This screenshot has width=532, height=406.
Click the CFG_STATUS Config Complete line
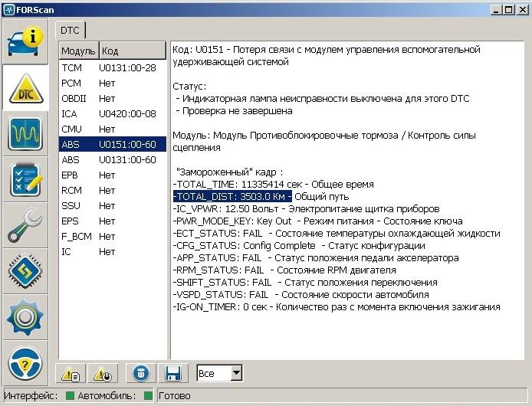[299, 246]
